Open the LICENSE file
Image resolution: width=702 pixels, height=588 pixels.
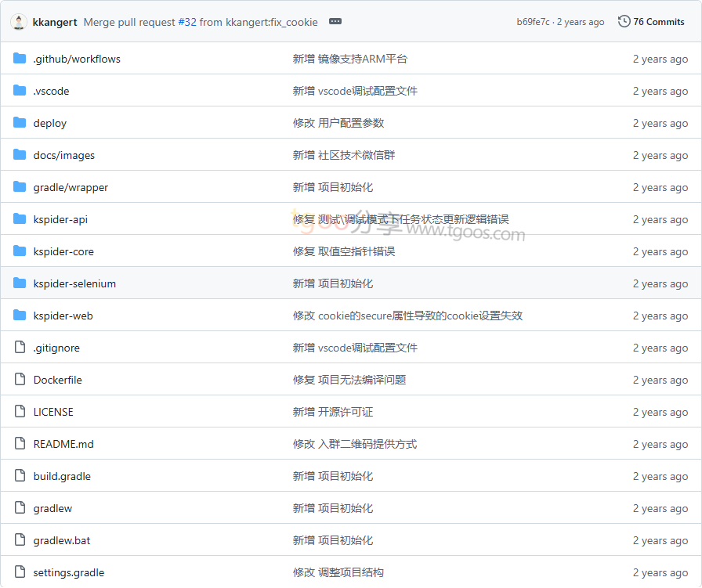53,412
